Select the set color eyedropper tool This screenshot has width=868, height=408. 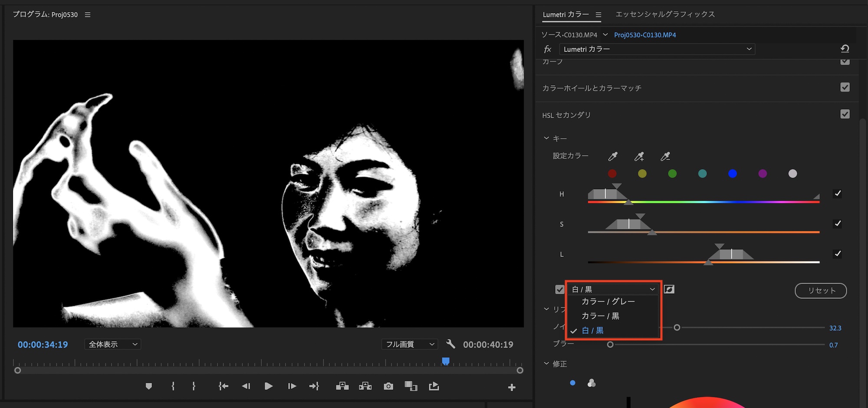click(613, 156)
